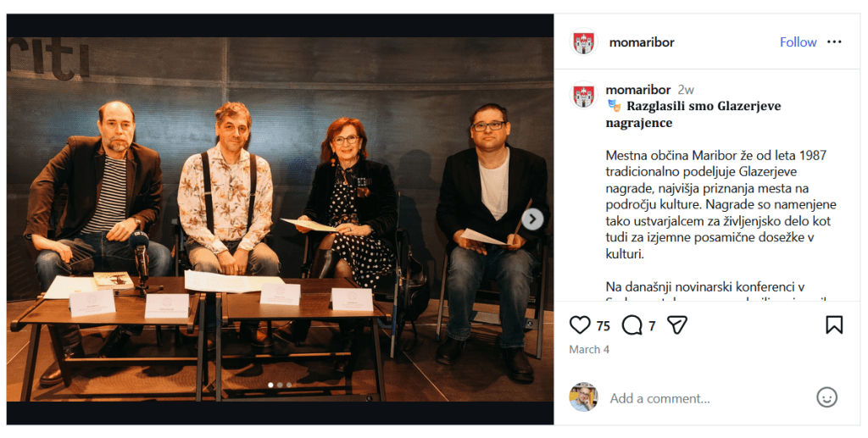868x438 pixels.
Task: Go to next photo with right arrow
Action: point(532,219)
